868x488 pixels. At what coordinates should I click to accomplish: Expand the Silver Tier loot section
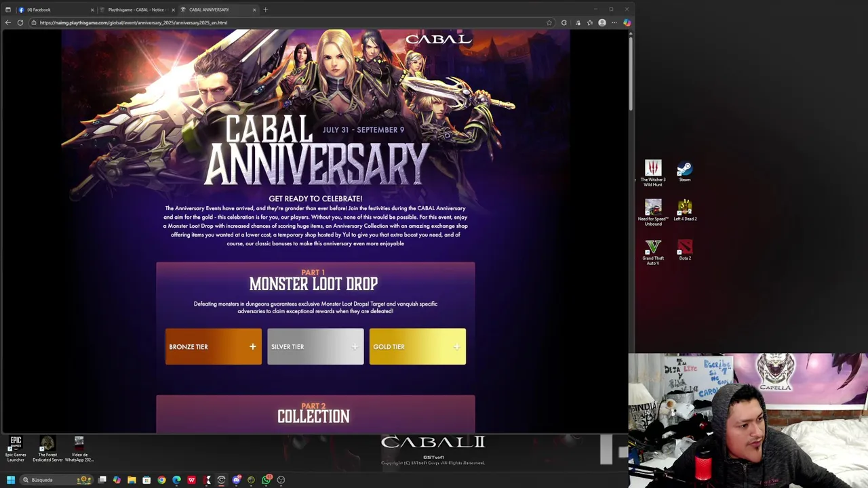(315, 346)
